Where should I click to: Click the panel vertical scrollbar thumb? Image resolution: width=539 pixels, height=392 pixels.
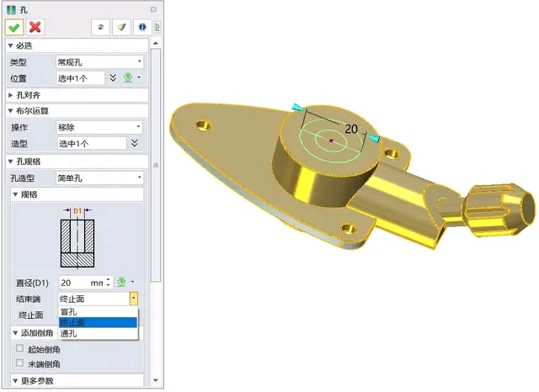156,165
